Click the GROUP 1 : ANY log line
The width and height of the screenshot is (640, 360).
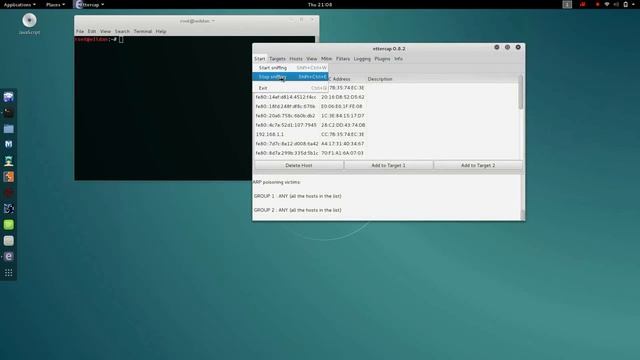pos(298,196)
